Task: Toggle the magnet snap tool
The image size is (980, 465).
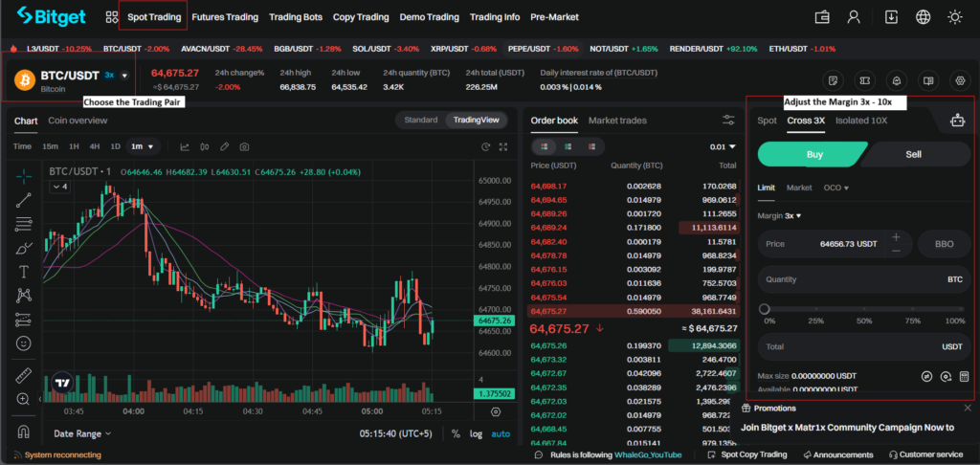Action: pyautogui.click(x=24, y=432)
